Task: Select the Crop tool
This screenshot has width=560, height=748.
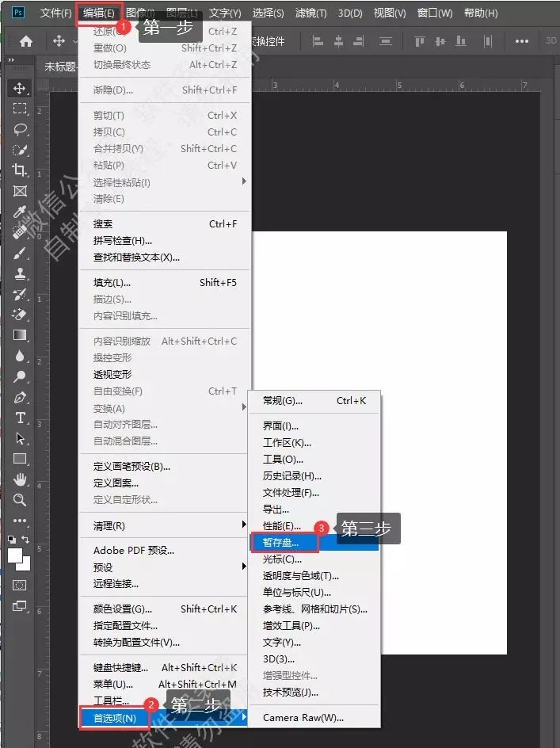Action: click(20, 170)
